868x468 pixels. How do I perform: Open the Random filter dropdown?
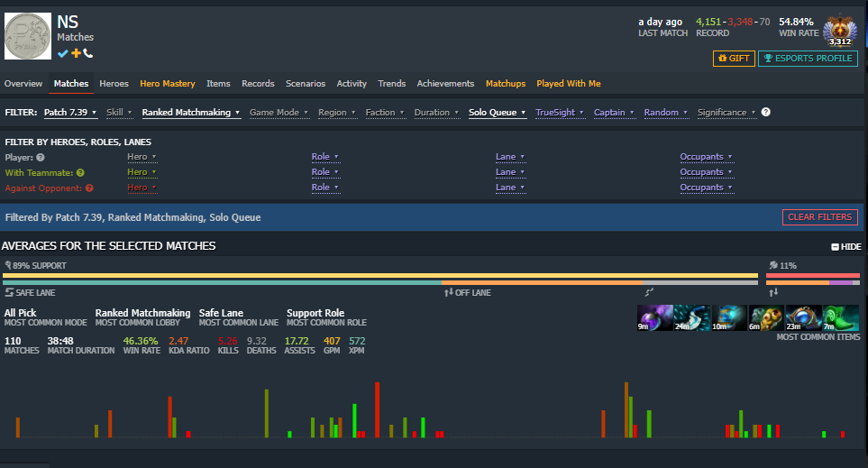666,113
